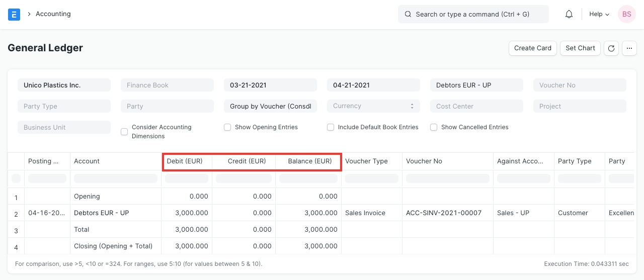Open the Group by Voucher dropdown
The height and width of the screenshot is (280, 644).
click(x=270, y=106)
